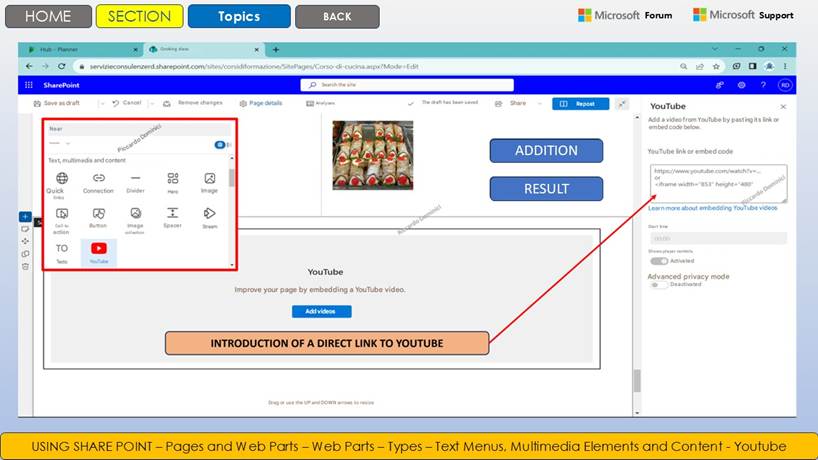Open the Topics navigation button
818x460 pixels.
[x=239, y=16]
